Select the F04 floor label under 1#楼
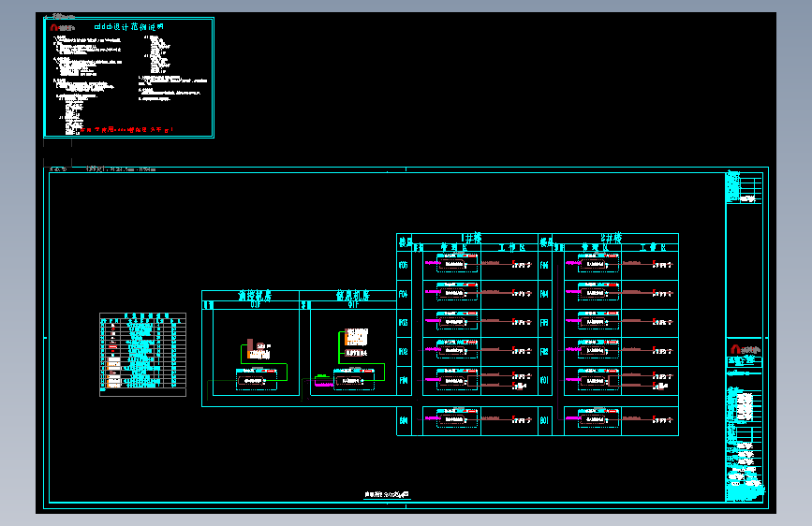The height and width of the screenshot is (526, 812). pyautogui.click(x=404, y=294)
